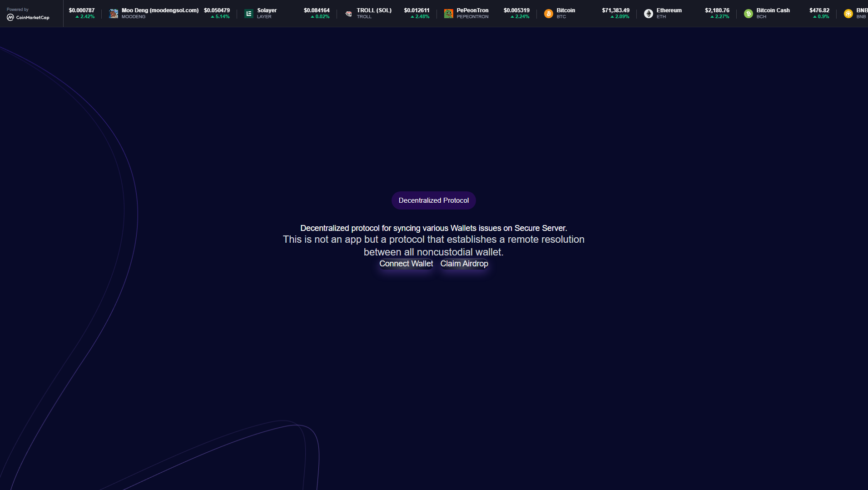Click the 2.27% change under Ethereum
Image resolution: width=868 pixels, height=490 pixels.
pyautogui.click(x=720, y=17)
